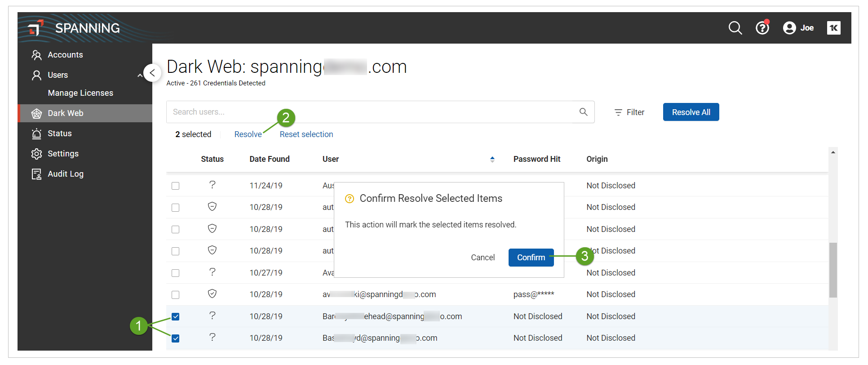Click the Filter lines icon

coord(618,112)
